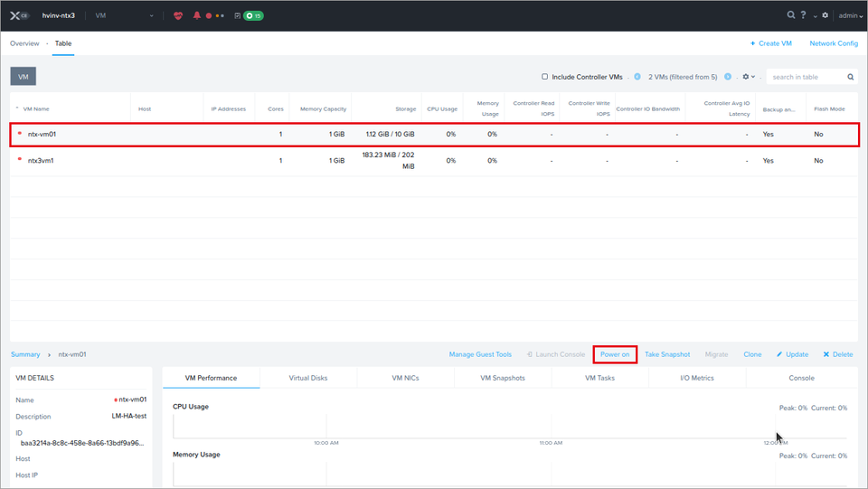Click the tasks checklist icon
Viewport: 868px width, 489px height.
point(238,15)
